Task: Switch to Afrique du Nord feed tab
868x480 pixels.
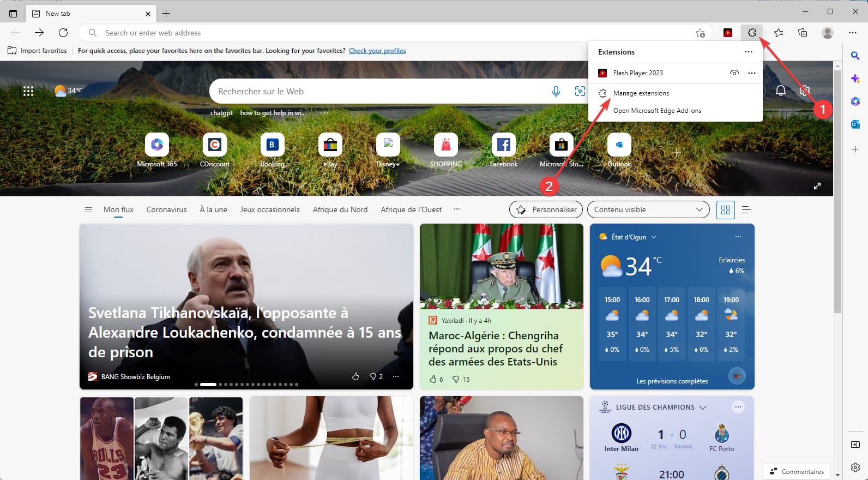Action: pyautogui.click(x=340, y=209)
